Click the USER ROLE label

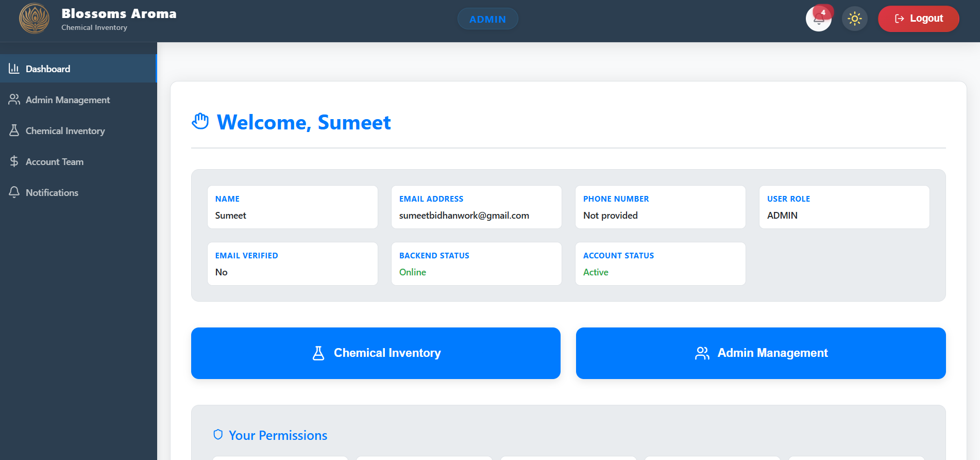click(788, 199)
